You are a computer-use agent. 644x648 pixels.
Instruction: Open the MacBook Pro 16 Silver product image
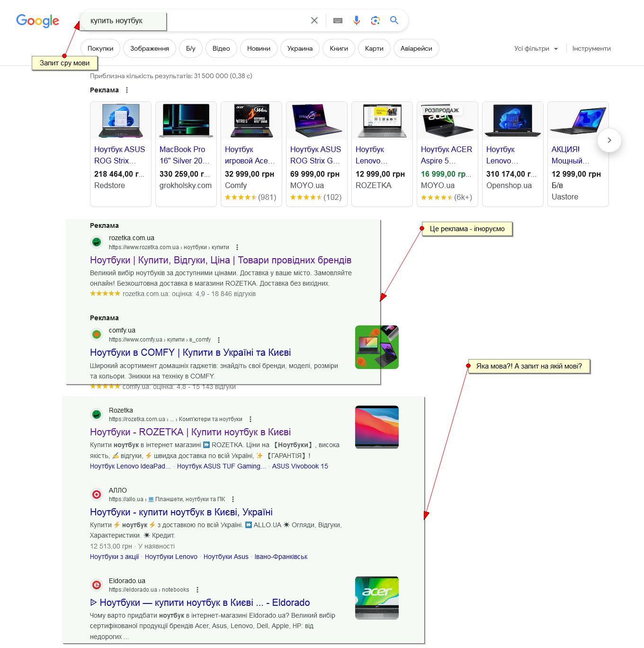(186, 121)
